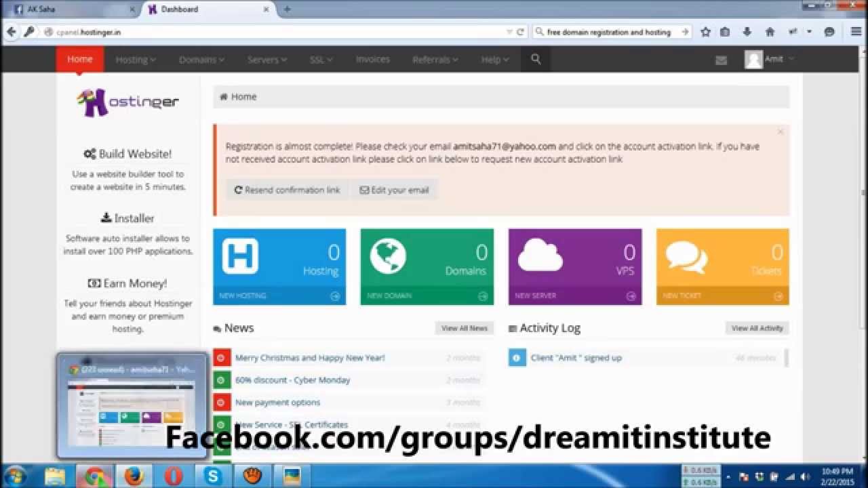Open Merry Christmas and Happy New Year! news

pos(310,358)
